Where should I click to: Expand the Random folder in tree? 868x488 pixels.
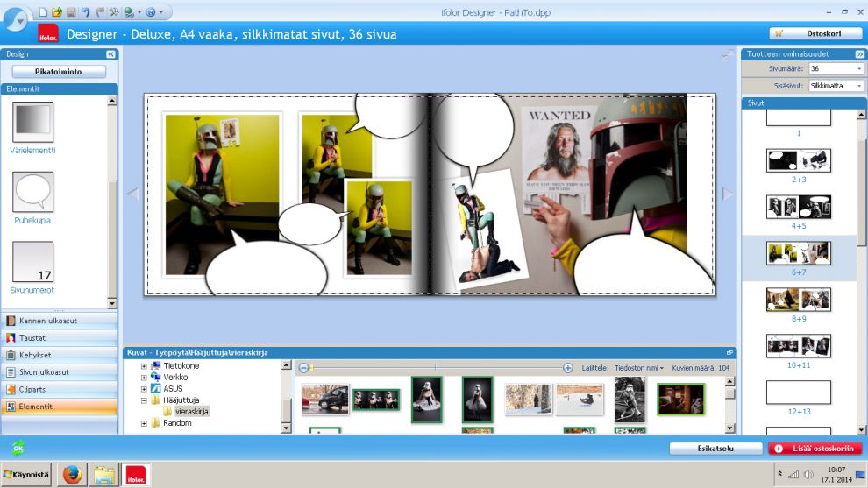[144, 423]
